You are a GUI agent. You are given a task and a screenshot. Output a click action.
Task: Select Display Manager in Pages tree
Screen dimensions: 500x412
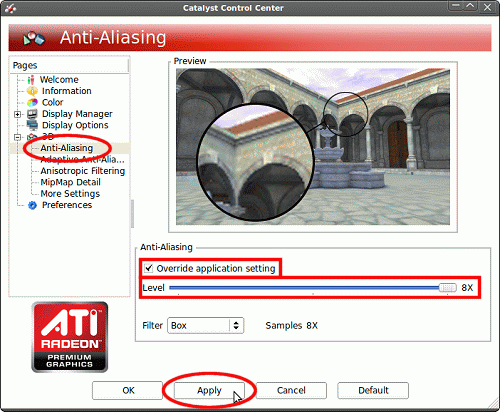(77, 114)
